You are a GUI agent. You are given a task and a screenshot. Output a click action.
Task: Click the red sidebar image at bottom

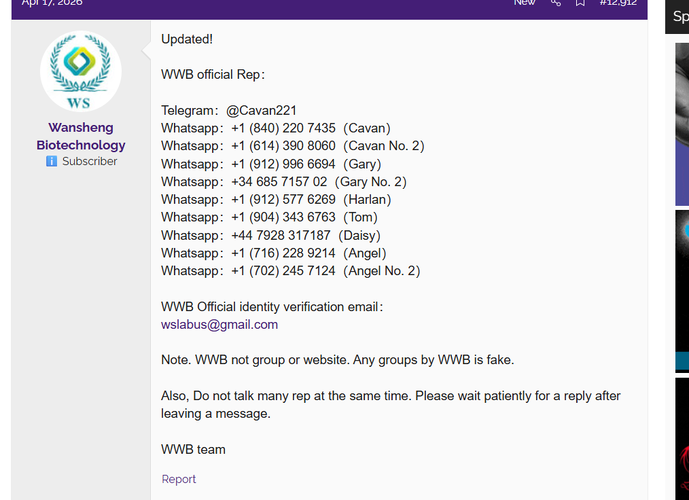[x=682, y=438]
